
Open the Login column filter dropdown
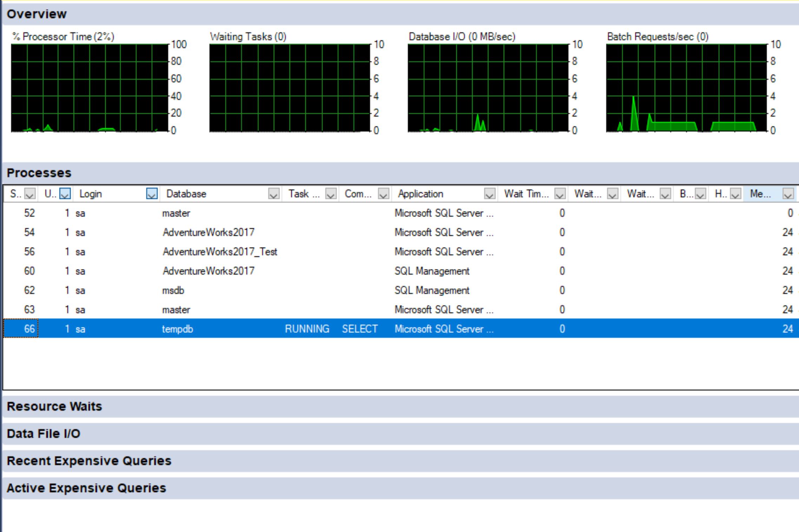pyautogui.click(x=152, y=194)
